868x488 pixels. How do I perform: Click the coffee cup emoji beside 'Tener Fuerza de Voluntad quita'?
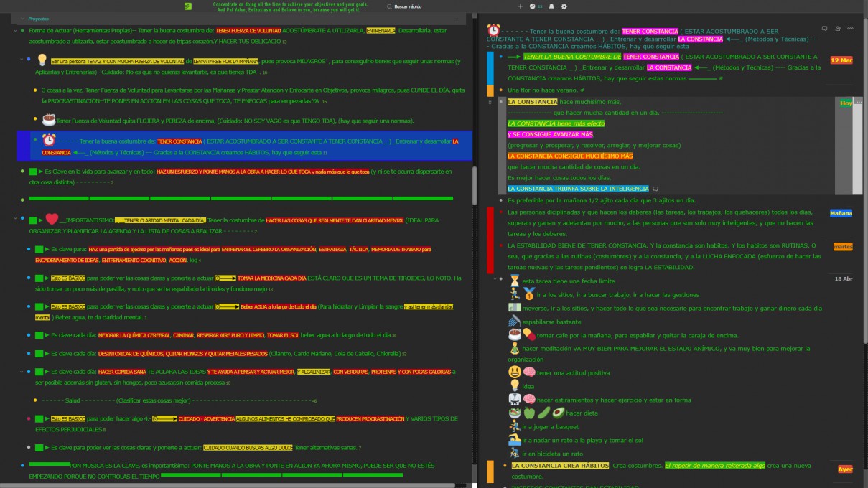point(49,119)
